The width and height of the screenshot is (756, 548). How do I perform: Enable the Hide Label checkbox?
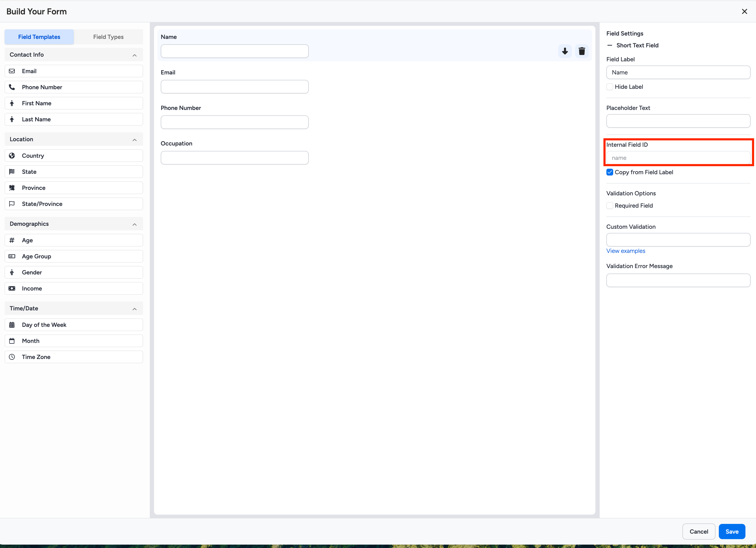coord(610,87)
